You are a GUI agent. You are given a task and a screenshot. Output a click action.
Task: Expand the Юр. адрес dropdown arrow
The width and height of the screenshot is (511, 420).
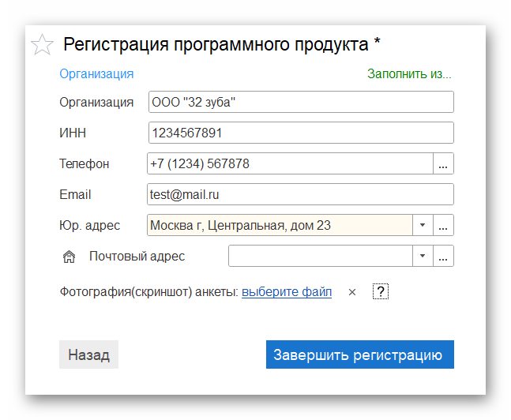(x=423, y=225)
